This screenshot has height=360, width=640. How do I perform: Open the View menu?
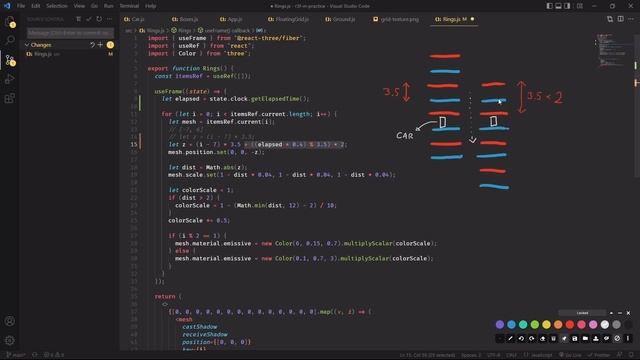pyautogui.click(x=79, y=6)
